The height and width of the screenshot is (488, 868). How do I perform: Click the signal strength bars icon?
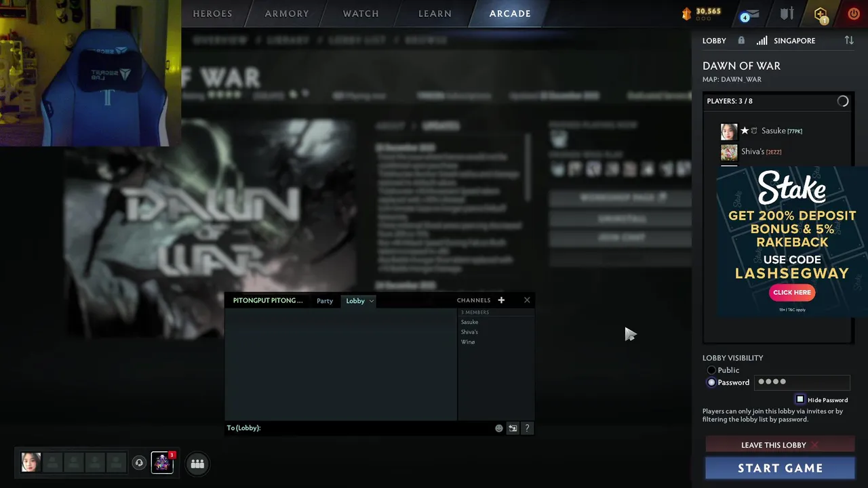pyautogui.click(x=762, y=41)
